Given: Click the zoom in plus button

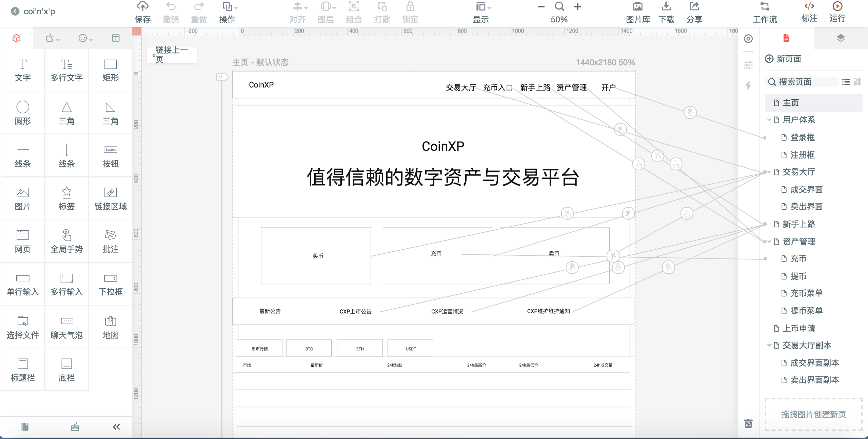Looking at the screenshot, I should click(x=577, y=7).
